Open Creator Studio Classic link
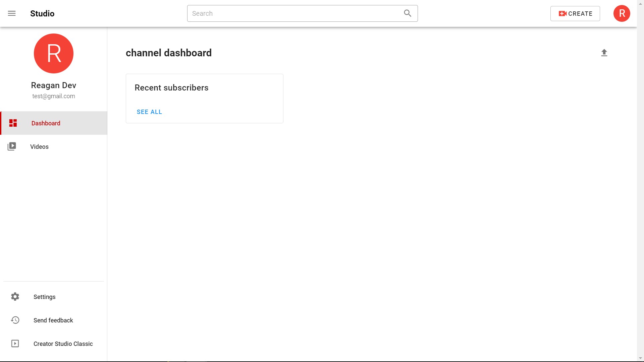644x362 pixels. (x=63, y=344)
